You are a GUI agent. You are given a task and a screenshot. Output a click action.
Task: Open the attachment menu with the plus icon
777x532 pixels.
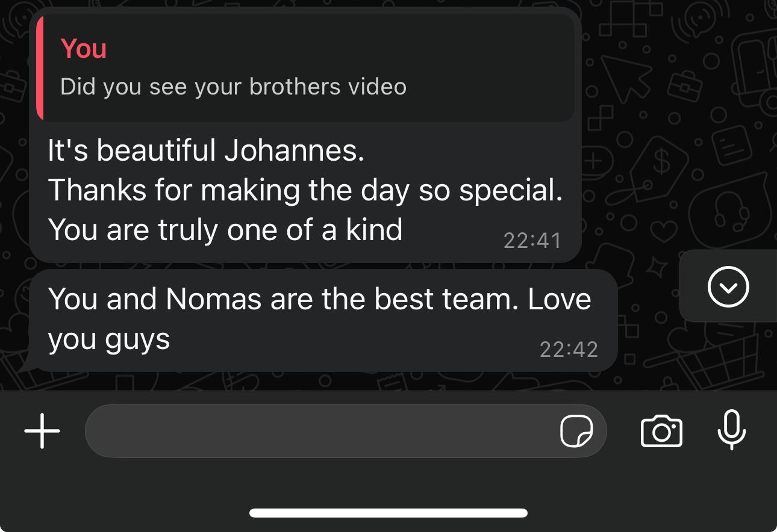coord(42,431)
